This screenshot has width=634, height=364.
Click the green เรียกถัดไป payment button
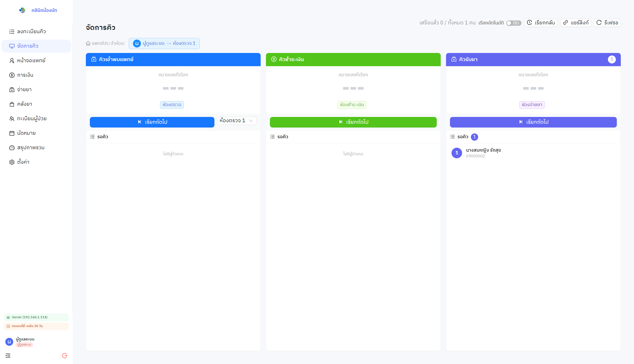click(x=353, y=122)
